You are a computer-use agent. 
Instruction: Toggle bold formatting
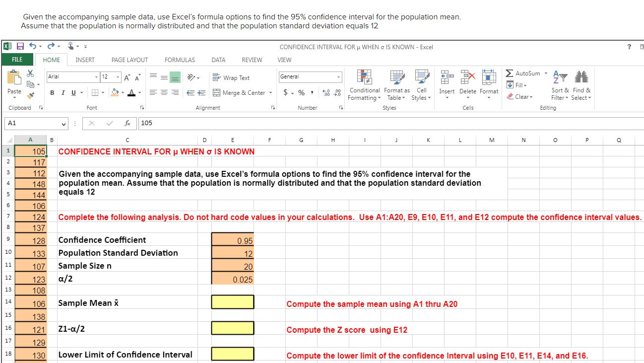coord(52,92)
